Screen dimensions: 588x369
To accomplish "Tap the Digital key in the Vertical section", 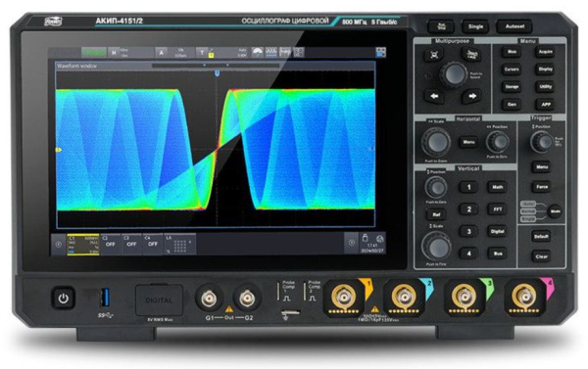I will click(x=497, y=231).
